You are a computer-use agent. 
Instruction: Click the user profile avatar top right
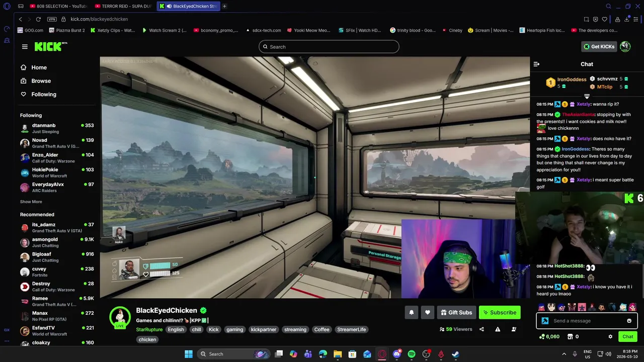click(625, 47)
